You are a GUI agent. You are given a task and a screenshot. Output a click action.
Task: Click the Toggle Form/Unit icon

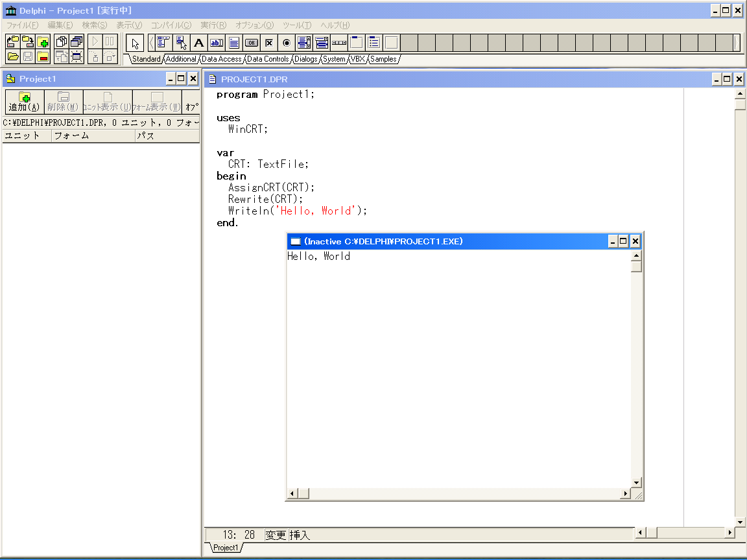pyautogui.click(x=62, y=56)
